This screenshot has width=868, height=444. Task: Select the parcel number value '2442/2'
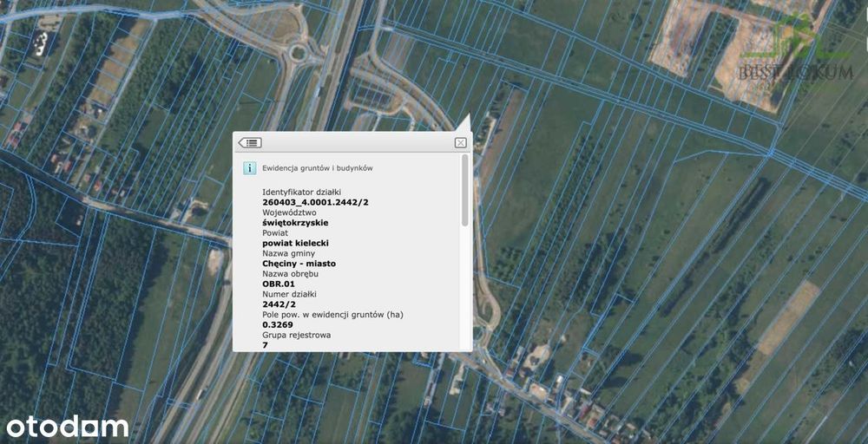[x=279, y=304]
